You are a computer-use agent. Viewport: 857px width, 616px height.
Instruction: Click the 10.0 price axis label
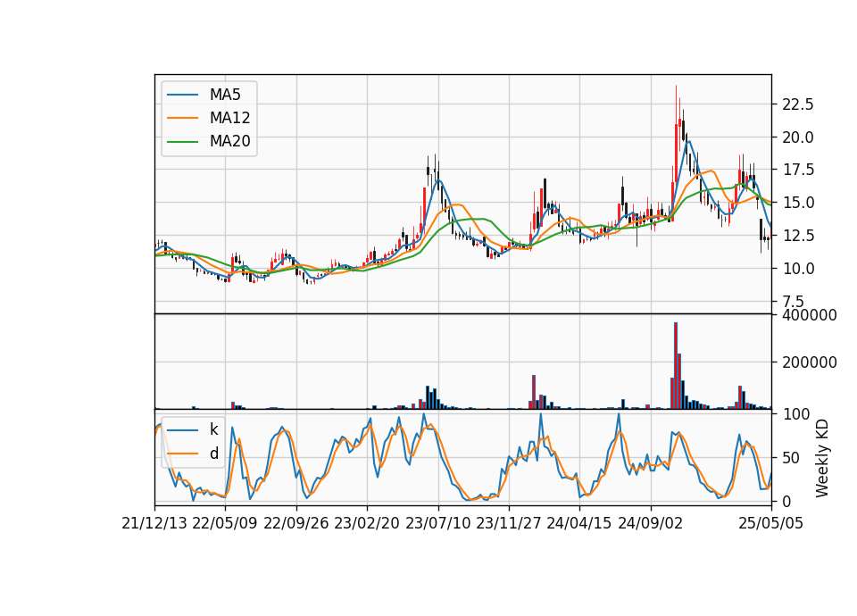(798, 269)
